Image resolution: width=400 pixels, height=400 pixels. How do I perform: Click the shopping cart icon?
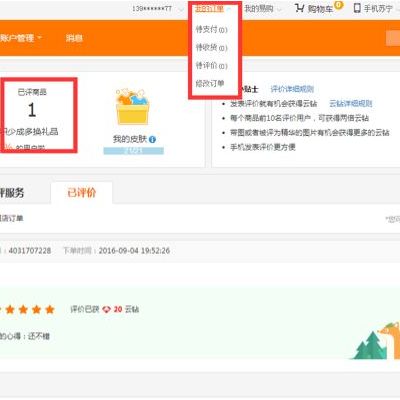(x=299, y=8)
